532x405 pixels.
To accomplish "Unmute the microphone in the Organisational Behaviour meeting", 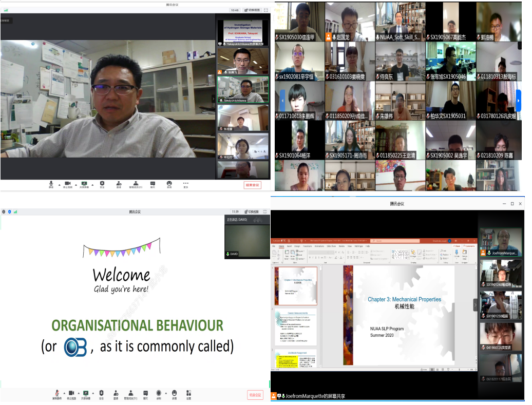I will (x=57, y=395).
